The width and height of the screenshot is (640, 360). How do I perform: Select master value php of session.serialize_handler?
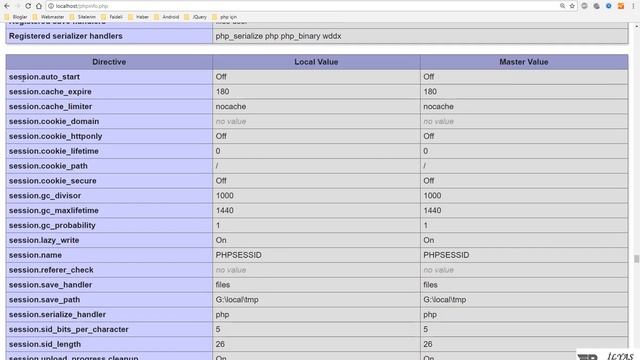coord(430,315)
